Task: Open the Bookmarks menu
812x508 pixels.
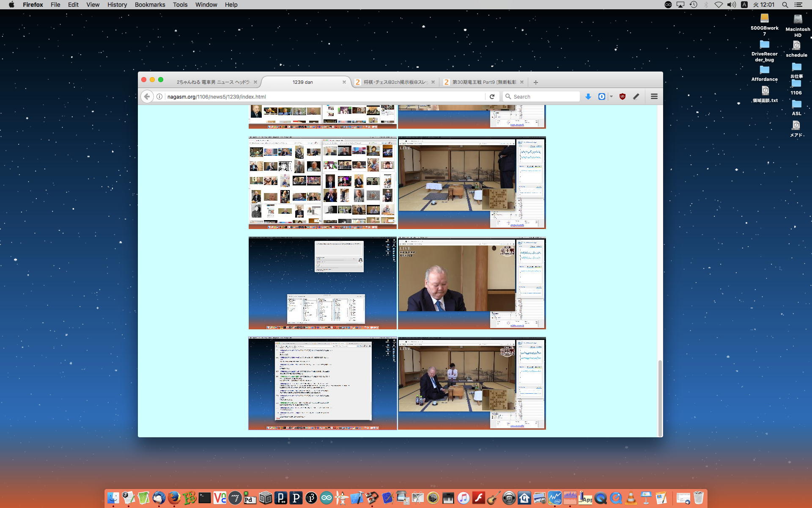Action: click(150, 5)
